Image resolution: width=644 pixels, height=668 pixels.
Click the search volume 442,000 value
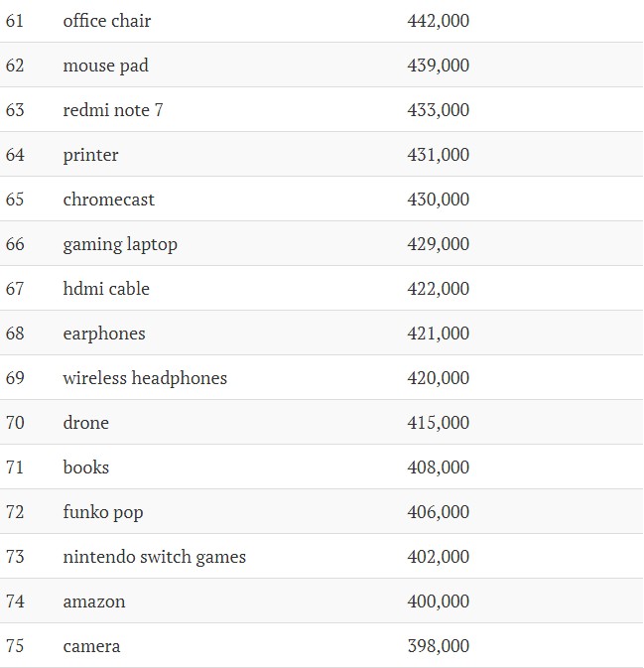coord(439,21)
